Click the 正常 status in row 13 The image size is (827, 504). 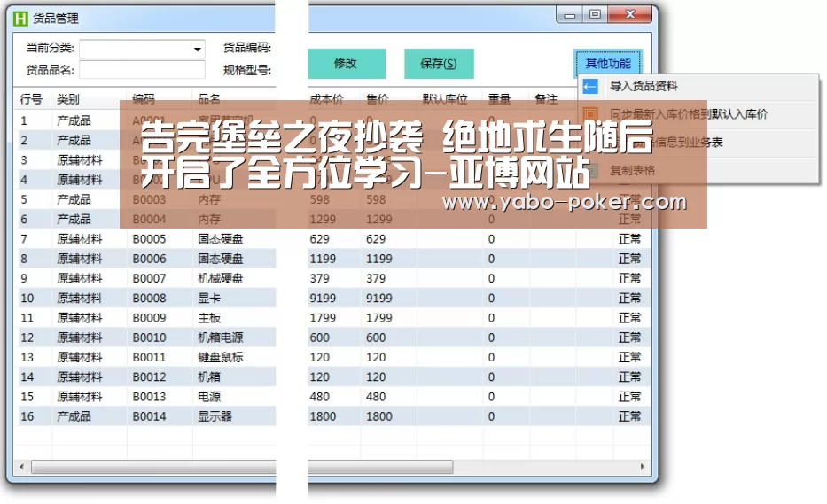pyautogui.click(x=629, y=358)
